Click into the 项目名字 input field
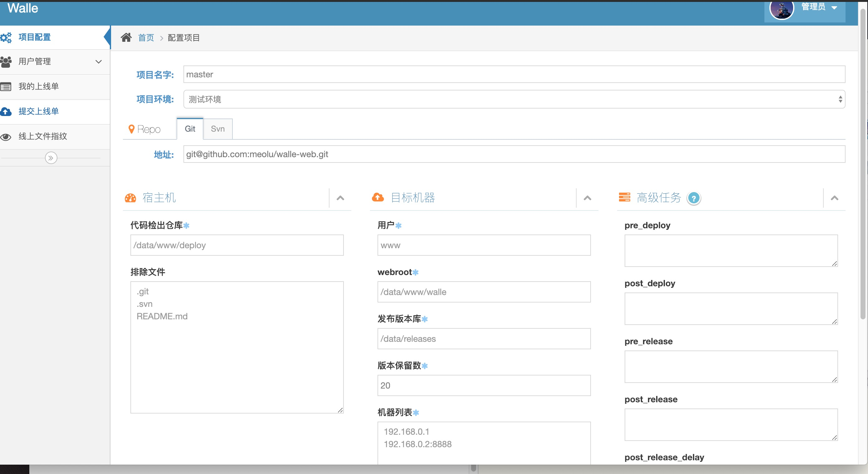The image size is (868, 474). tap(514, 75)
